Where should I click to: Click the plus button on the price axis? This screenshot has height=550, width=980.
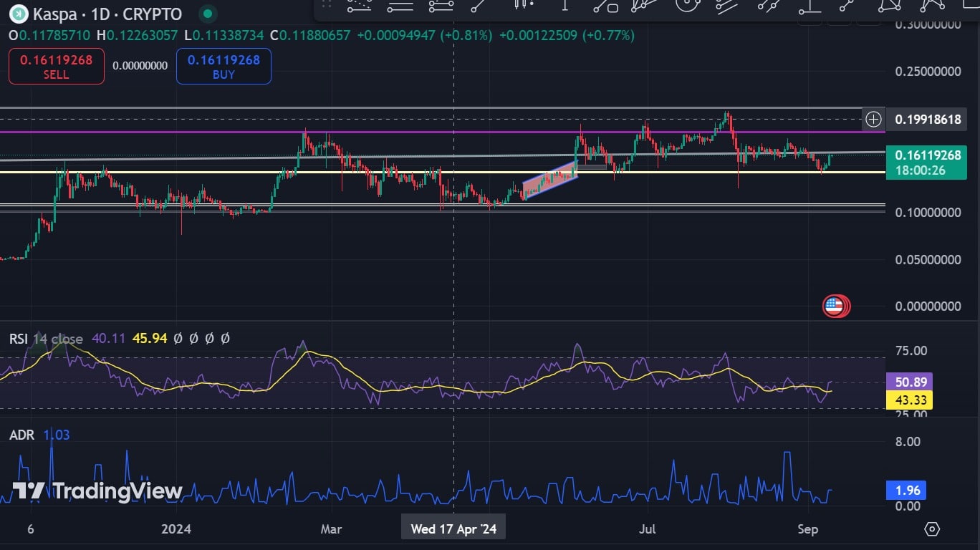(x=873, y=118)
